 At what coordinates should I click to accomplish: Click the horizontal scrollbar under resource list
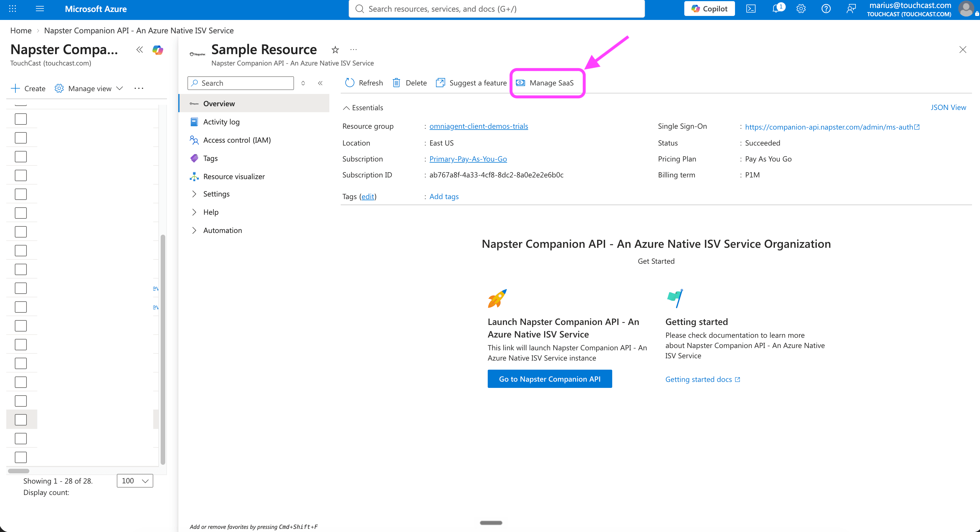(x=19, y=471)
